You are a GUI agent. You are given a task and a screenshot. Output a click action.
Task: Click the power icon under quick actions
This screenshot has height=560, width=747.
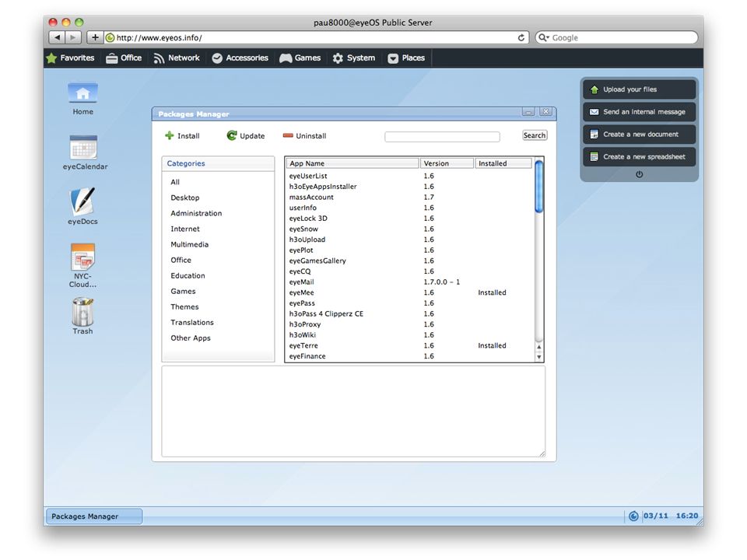640,174
